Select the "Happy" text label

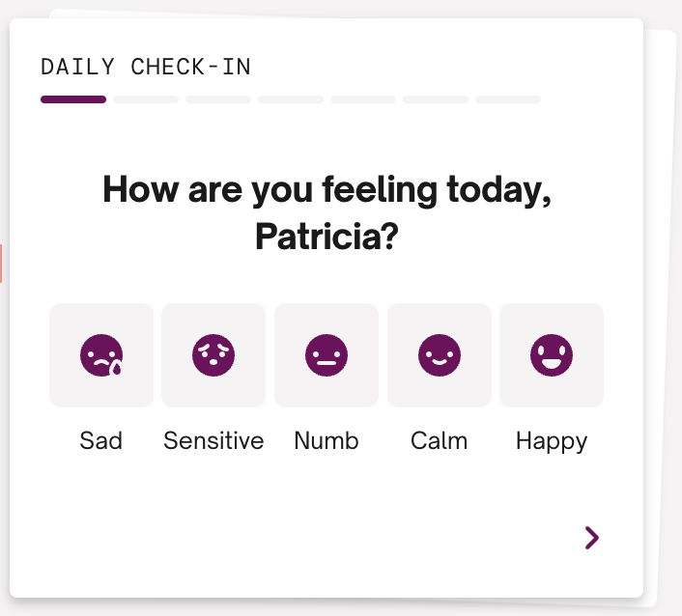click(x=552, y=441)
